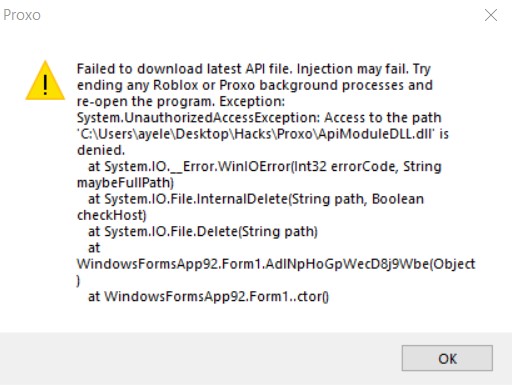Click the System.UnauthorizedAccessException text line
The width and height of the screenshot is (512, 385).
click(x=259, y=118)
